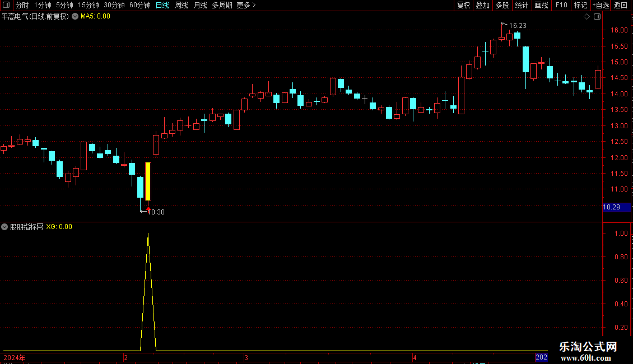This screenshot has height=364, width=633.
Task: Click the panel layout icon at top-left
Action: [x=6, y=5]
